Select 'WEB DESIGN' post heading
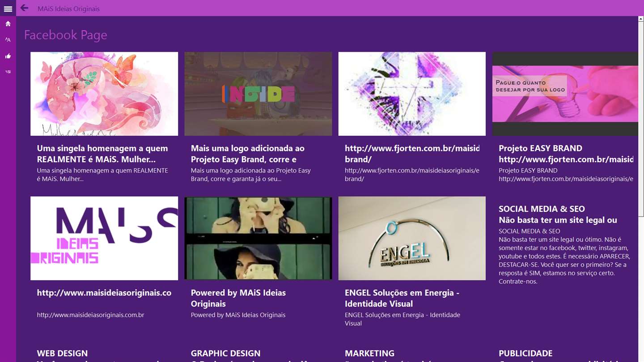 click(x=62, y=354)
